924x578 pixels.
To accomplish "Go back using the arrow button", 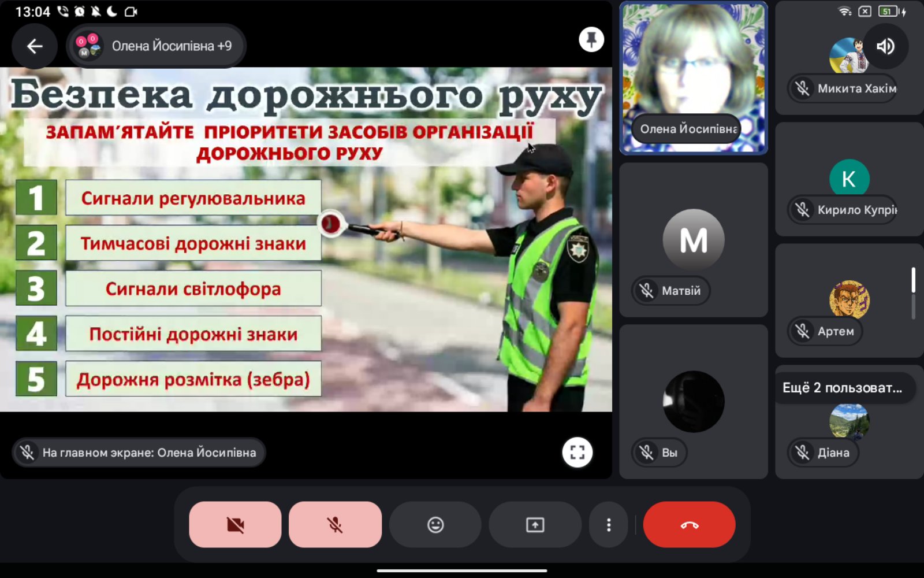I will pos(35,46).
